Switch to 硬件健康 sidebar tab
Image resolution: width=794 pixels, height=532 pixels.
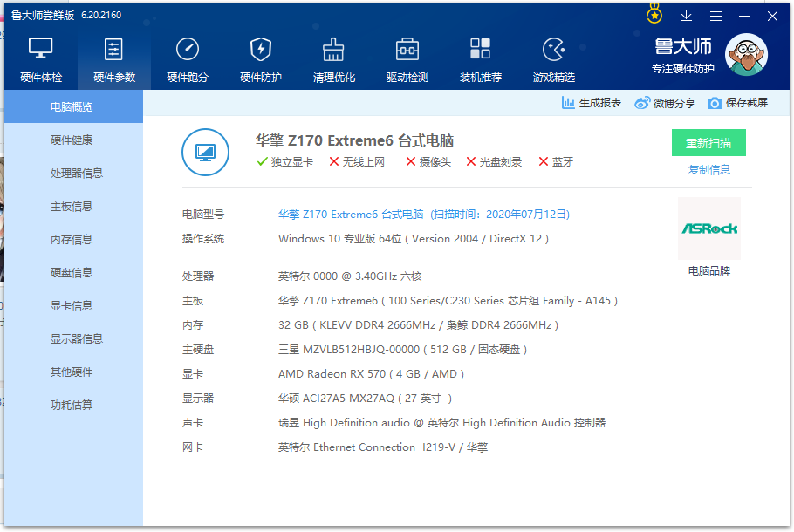(72, 140)
